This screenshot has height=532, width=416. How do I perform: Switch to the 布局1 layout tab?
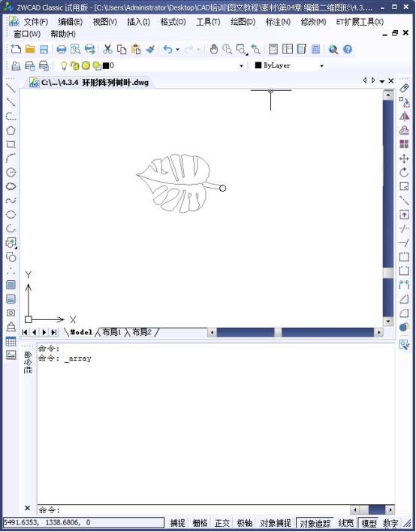(x=112, y=332)
